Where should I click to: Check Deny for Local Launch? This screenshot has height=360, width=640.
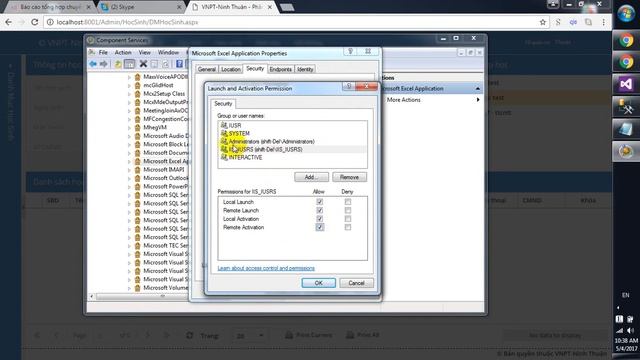point(347,202)
